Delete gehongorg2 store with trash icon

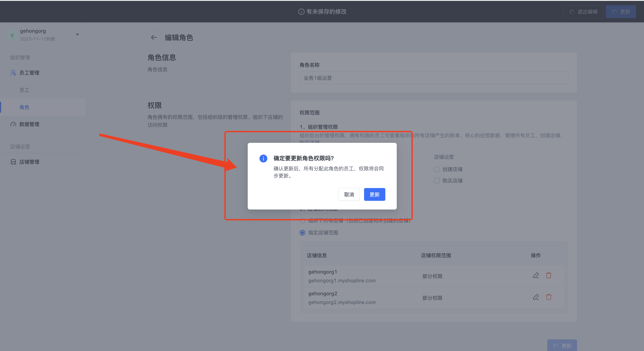pyautogui.click(x=548, y=297)
